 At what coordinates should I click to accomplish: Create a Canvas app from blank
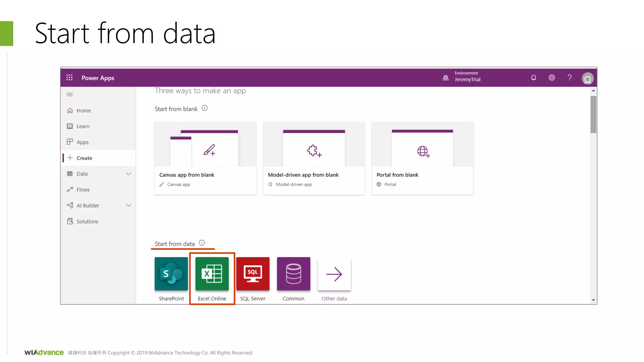point(205,158)
